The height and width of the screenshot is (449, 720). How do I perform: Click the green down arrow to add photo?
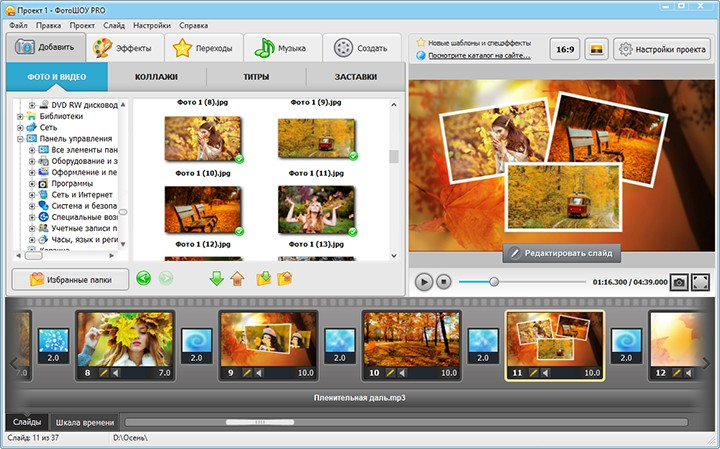[217, 279]
